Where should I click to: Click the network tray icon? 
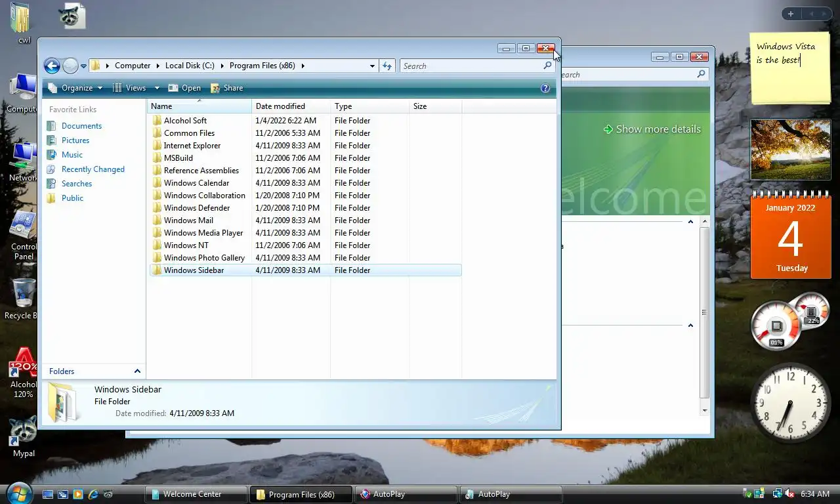777,493
